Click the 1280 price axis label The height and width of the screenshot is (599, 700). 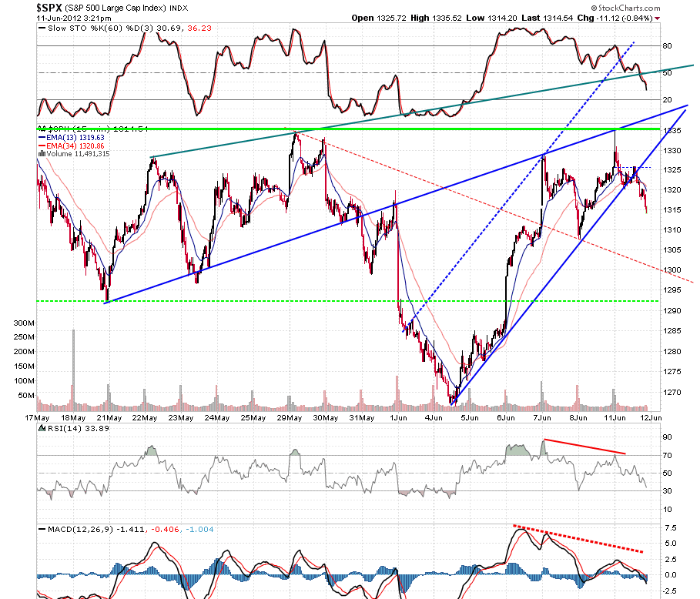click(x=672, y=352)
